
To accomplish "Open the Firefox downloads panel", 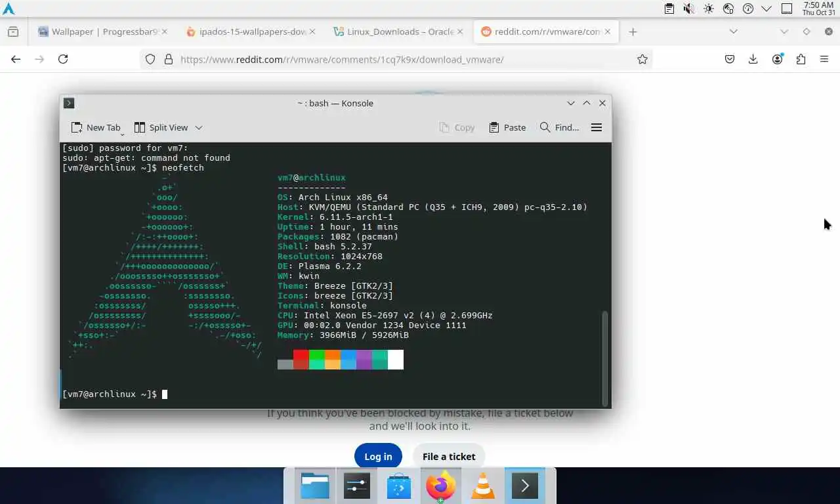I will click(753, 59).
